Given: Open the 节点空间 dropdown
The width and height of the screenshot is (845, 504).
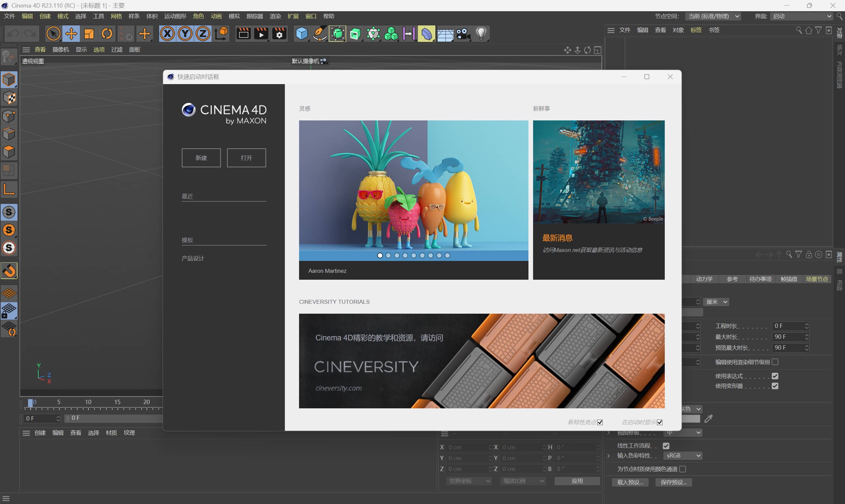Looking at the screenshot, I should 713,16.
